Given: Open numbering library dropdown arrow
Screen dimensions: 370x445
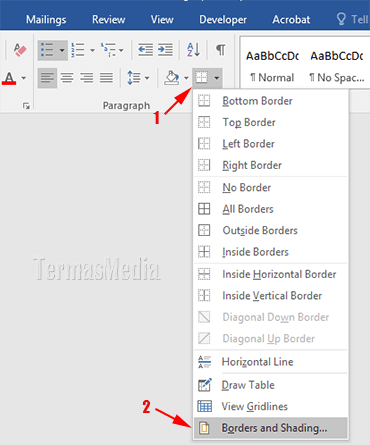Looking at the screenshot, I should pos(92,50).
